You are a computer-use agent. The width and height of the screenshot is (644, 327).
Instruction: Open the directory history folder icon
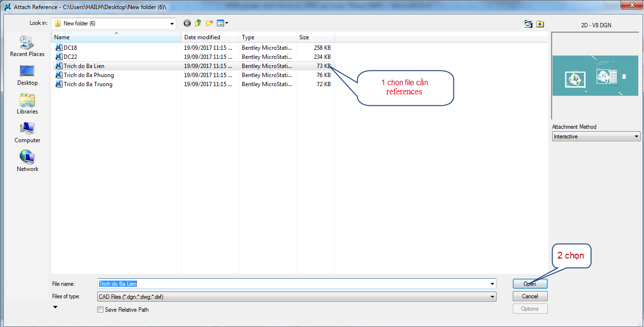540,24
